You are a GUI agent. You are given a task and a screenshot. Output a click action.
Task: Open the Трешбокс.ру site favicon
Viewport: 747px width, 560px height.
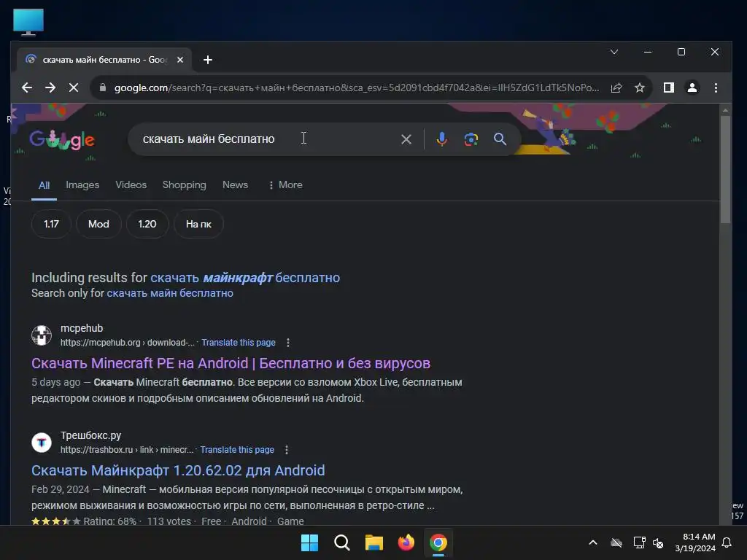pyautogui.click(x=42, y=443)
